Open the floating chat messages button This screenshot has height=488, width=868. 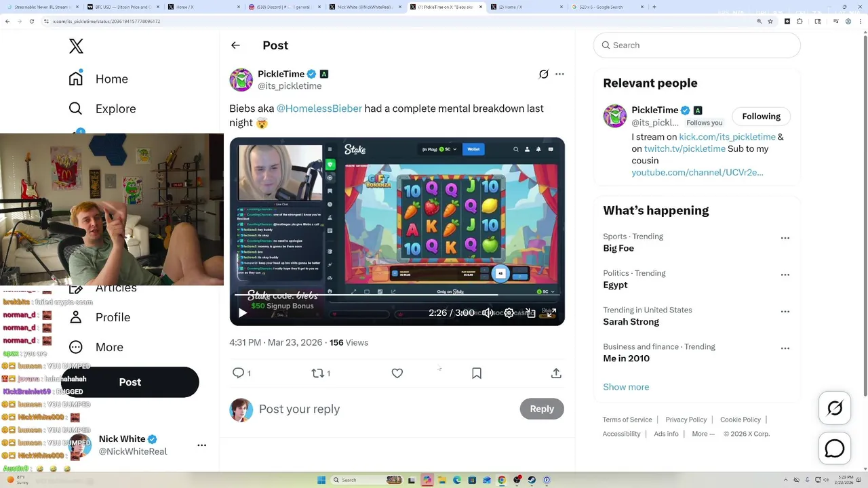(x=835, y=449)
